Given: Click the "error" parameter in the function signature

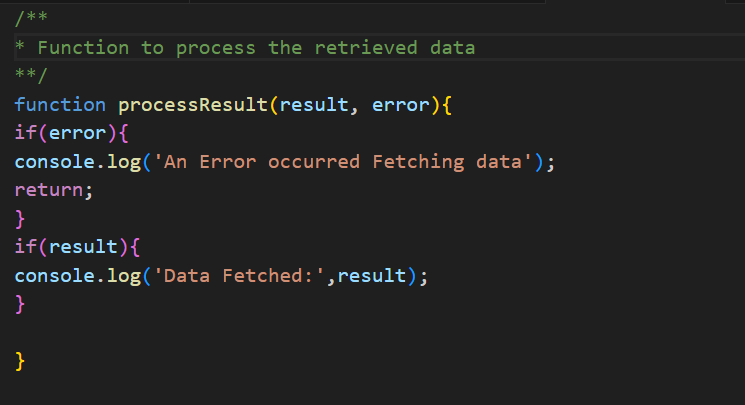Looking at the screenshot, I should pos(400,105).
